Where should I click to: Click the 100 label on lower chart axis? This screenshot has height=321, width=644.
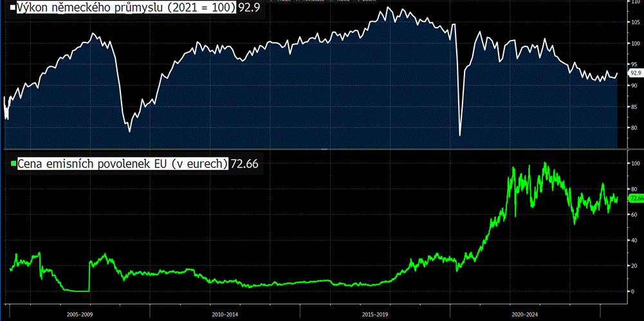coord(635,163)
